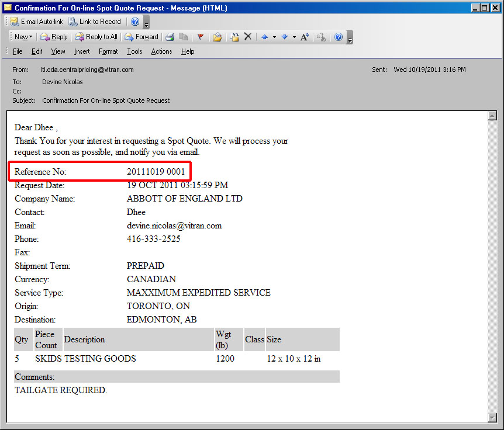Go to next item with blue down arrow
This screenshot has width=504, height=430.
click(284, 37)
